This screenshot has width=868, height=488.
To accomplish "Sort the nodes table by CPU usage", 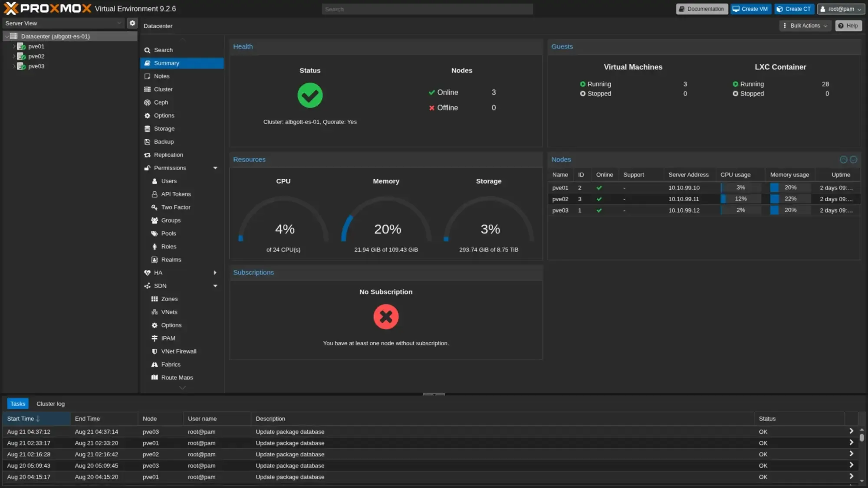I will click(x=740, y=175).
